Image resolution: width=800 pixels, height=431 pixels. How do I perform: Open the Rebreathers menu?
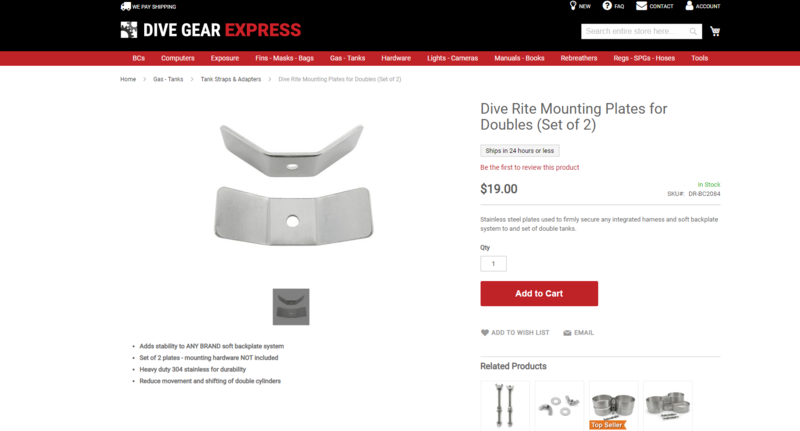579,58
